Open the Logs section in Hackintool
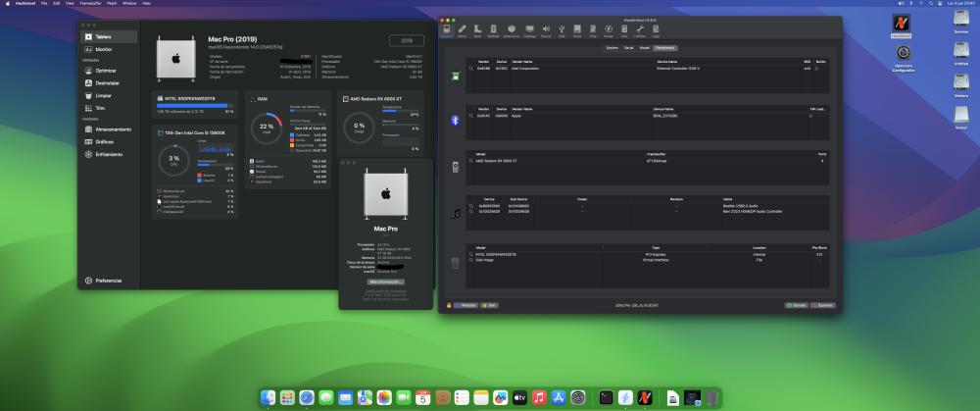Image resolution: width=980 pixels, height=411 pixels. pos(655,30)
